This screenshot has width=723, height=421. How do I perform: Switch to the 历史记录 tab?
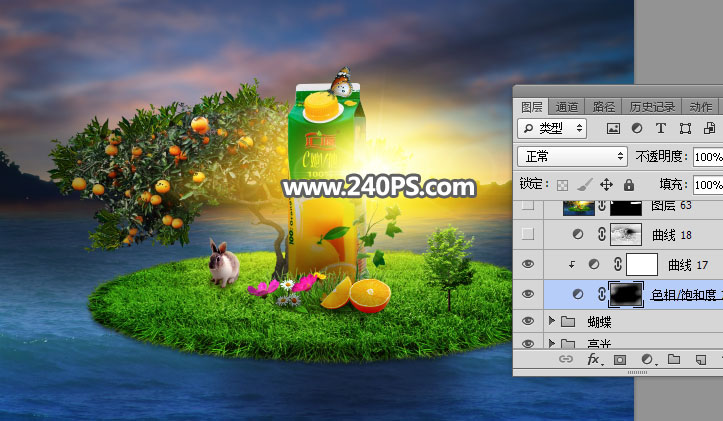tap(650, 107)
